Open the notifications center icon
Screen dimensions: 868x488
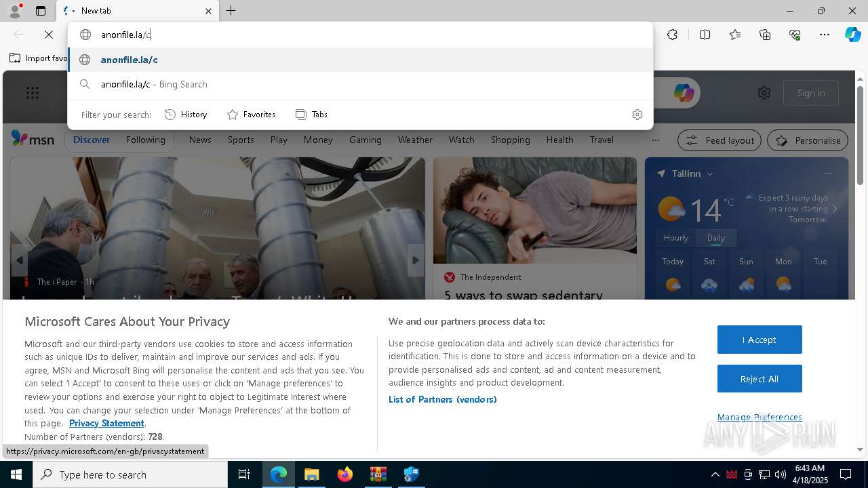coord(846,474)
